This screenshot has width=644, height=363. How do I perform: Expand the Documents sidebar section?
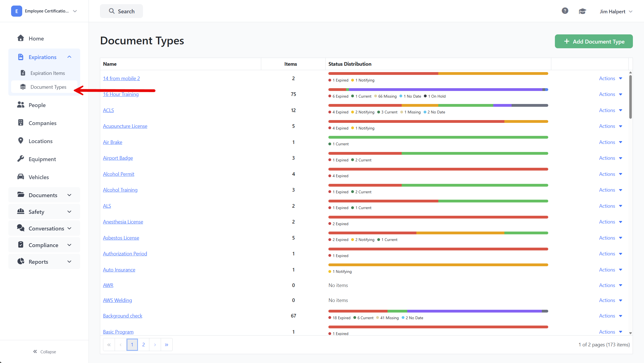[x=69, y=195]
